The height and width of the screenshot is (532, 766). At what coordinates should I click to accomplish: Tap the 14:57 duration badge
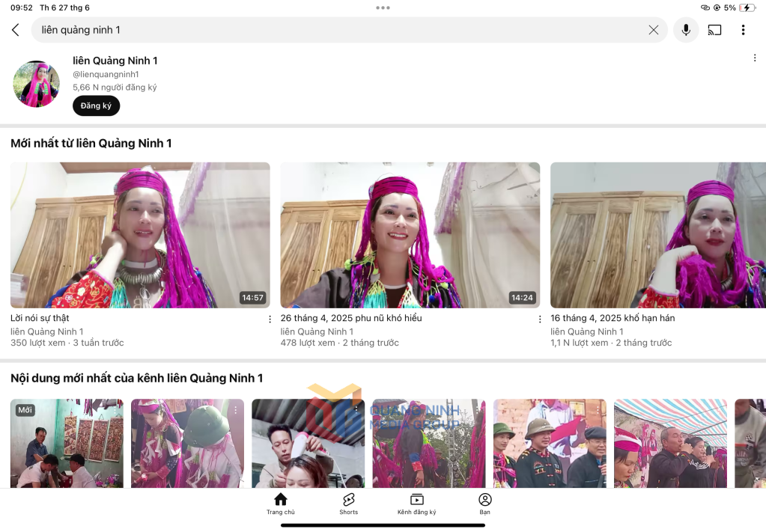tap(252, 298)
